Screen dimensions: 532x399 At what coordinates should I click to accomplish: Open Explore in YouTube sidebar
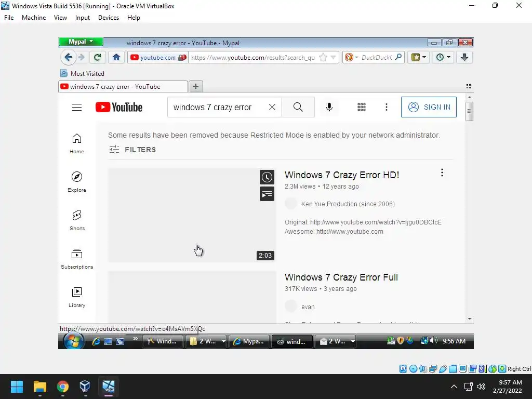click(x=77, y=182)
